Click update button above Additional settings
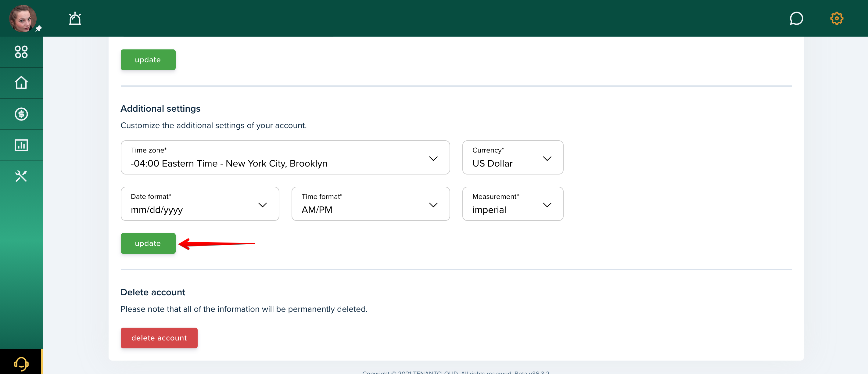The image size is (868, 374). point(148,60)
